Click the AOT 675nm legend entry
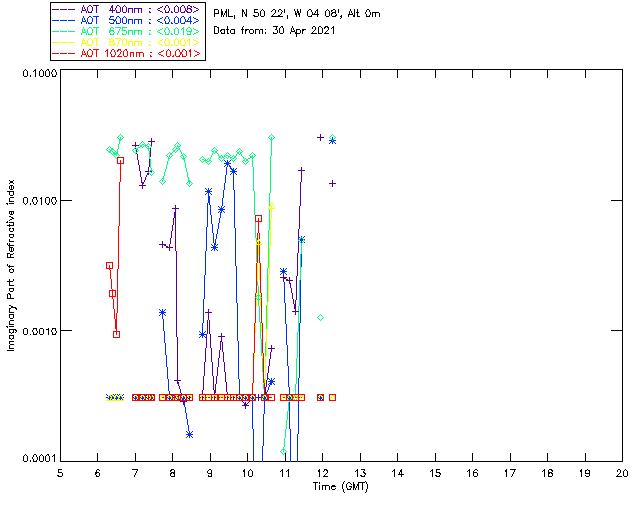 point(126,31)
